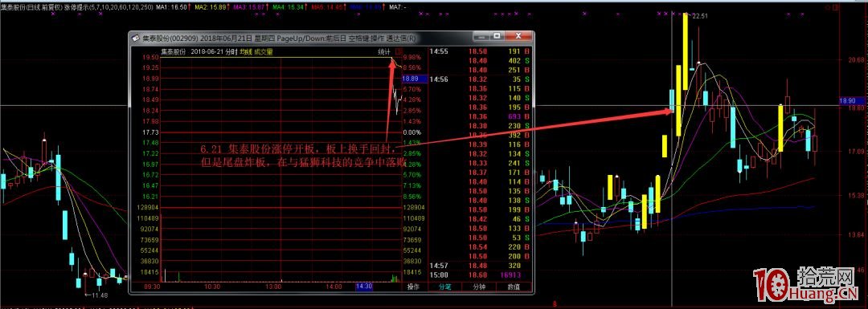Click the 09:30 time axis label
868x309 pixels.
point(152,287)
